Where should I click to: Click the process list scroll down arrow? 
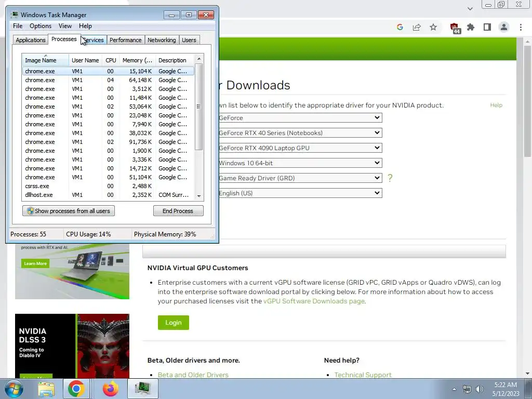pyautogui.click(x=199, y=196)
